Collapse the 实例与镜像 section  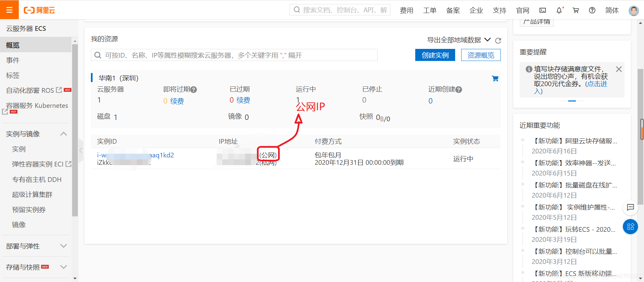click(64, 134)
